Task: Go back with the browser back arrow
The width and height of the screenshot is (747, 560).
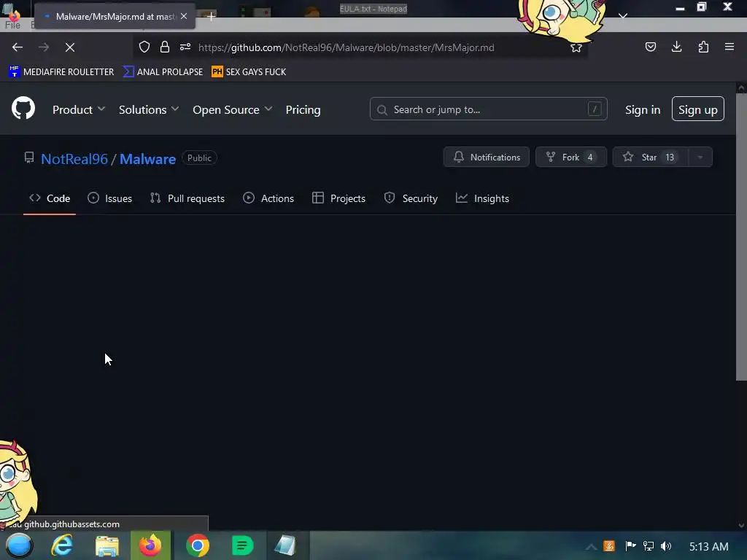Action: click(18, 47)
